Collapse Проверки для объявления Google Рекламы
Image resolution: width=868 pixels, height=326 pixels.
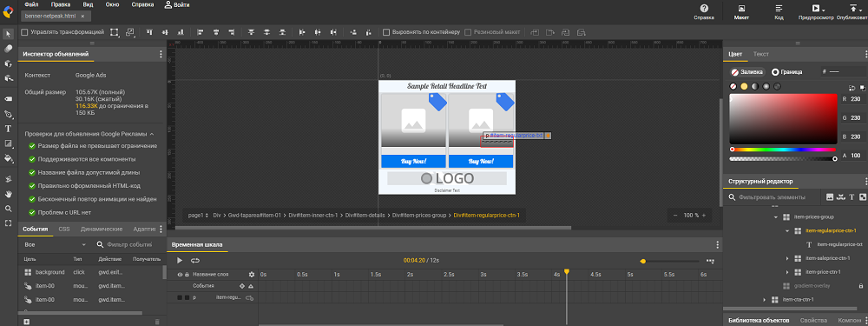pyautogui.click(x=152, y=134)
